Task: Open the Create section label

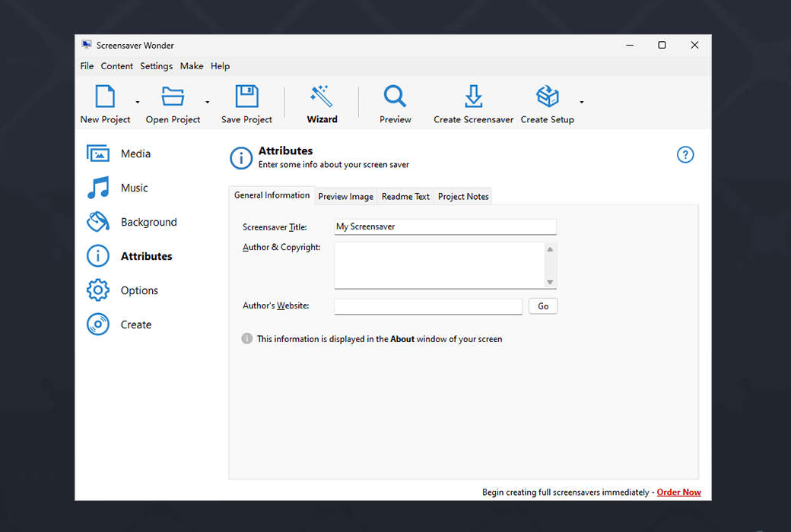Action: point(136,325)
